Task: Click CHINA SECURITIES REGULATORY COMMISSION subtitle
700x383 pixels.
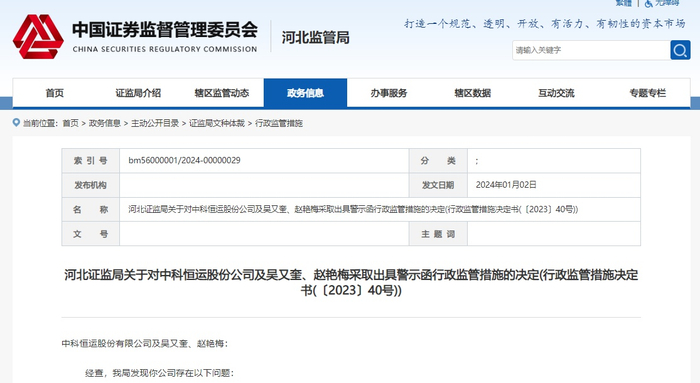Action: pyautogui.click(x=165, y=49)
